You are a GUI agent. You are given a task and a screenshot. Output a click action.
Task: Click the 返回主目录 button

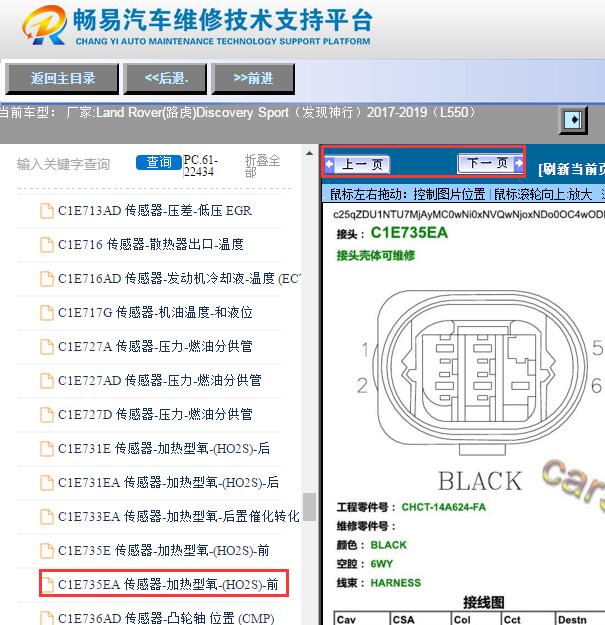point(62,79)
